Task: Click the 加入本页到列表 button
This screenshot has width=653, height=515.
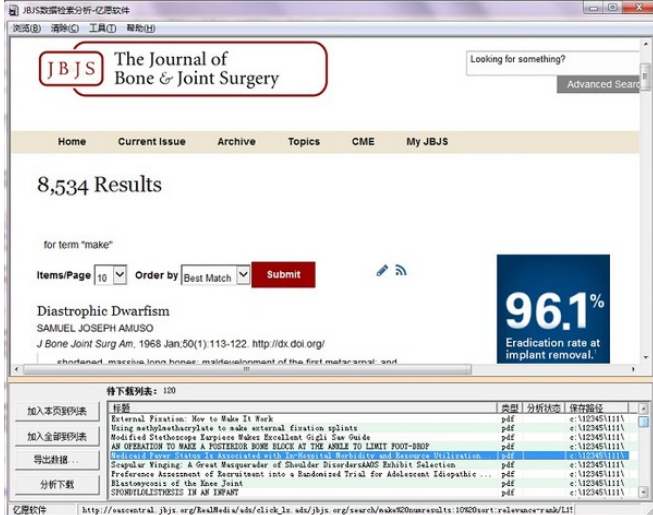Action: point(57,411)
